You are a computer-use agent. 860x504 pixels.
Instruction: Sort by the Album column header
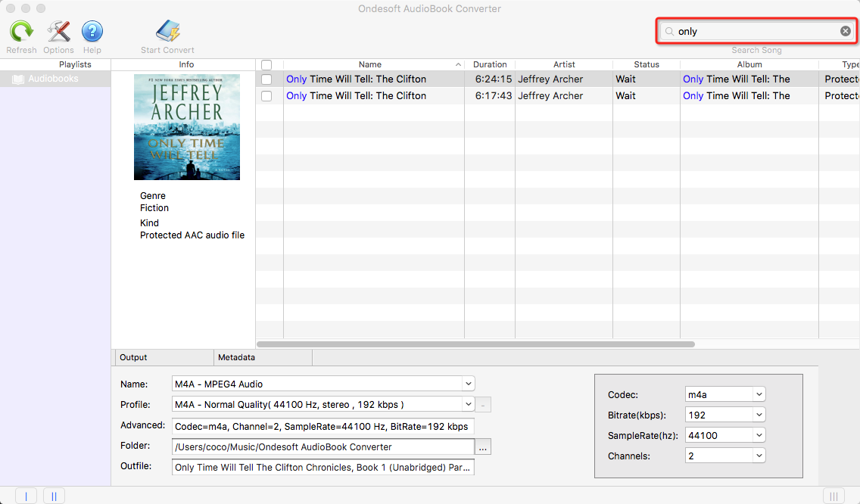(x=749, y=65)
